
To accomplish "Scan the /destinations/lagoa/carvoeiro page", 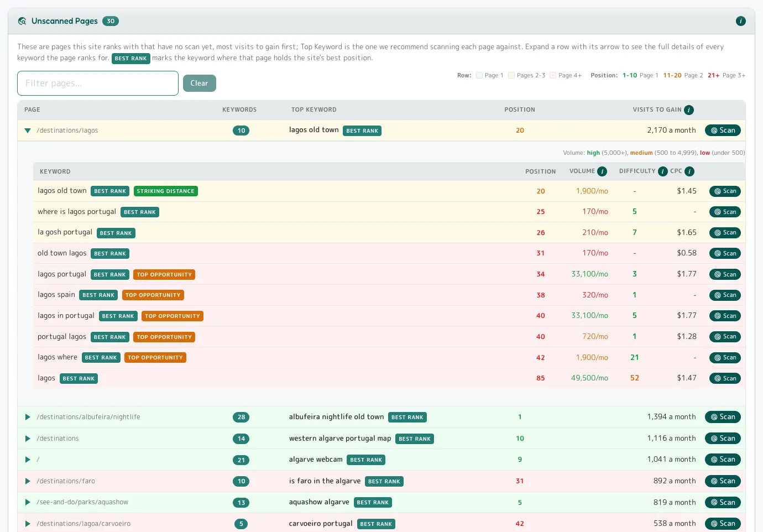I will (723, 524).
